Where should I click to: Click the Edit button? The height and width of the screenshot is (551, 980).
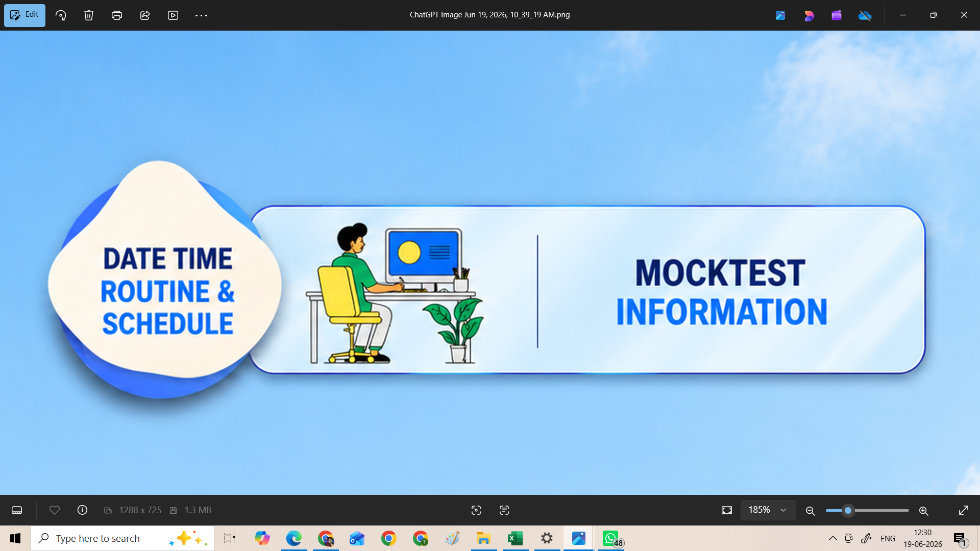click(24, 15)
